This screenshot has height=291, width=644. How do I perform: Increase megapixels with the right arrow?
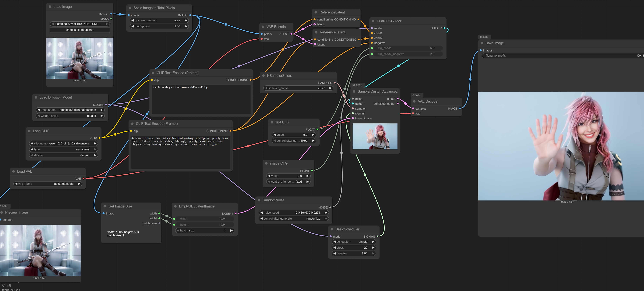click(x=186, y=26)
